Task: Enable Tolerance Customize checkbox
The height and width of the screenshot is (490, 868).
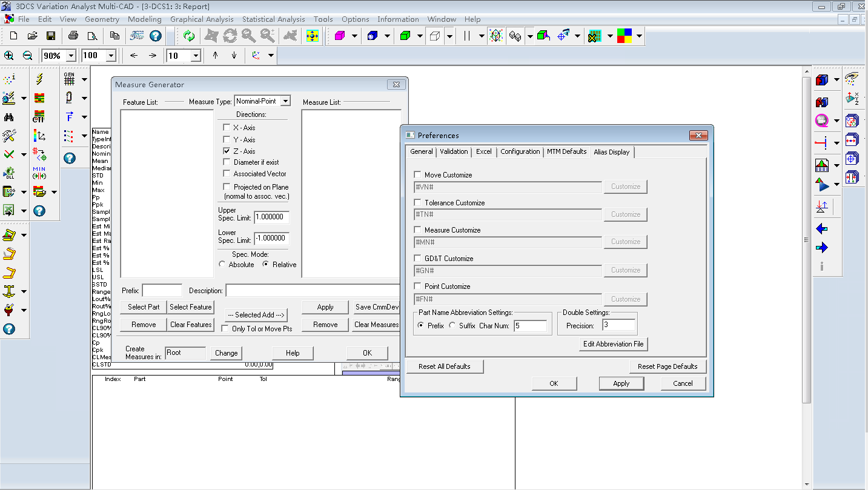Action: click(417, 203)
